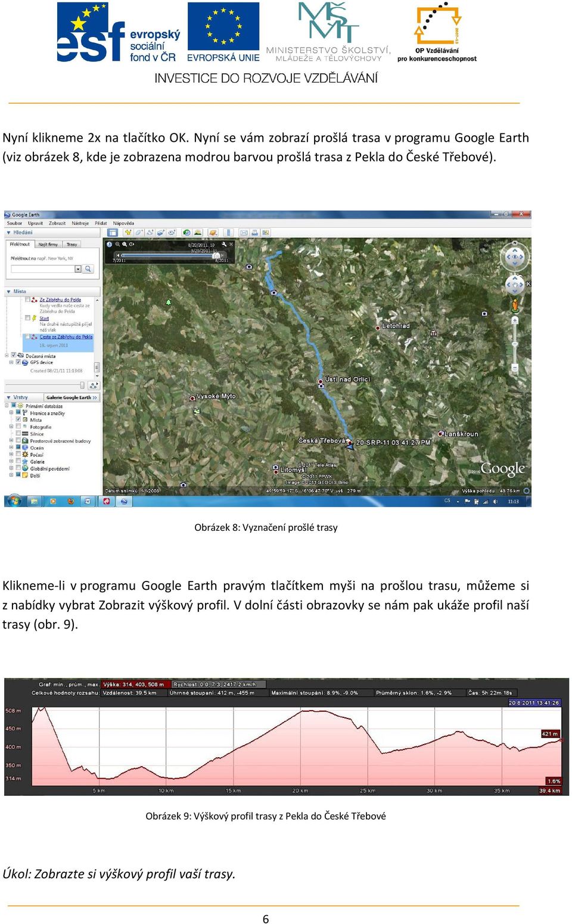Click the Email envelope toolbar icon
Image resolution: width=572 pixels, height=924 pixels.
point(244,232)
